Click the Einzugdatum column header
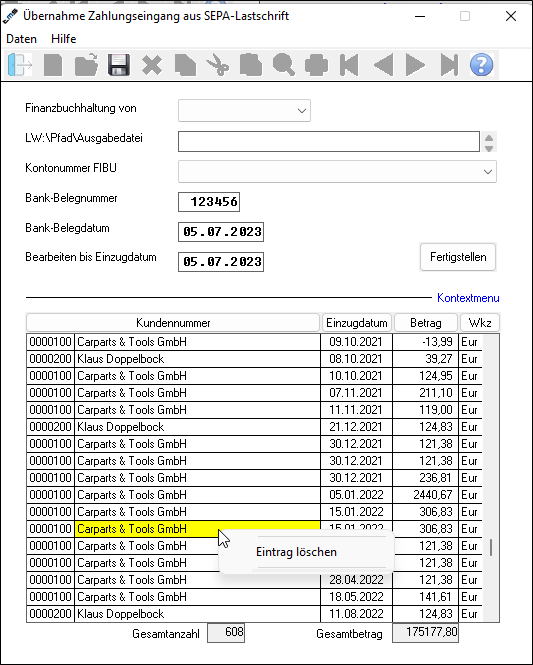Screen dimensions: 533x665 [357, 323]
